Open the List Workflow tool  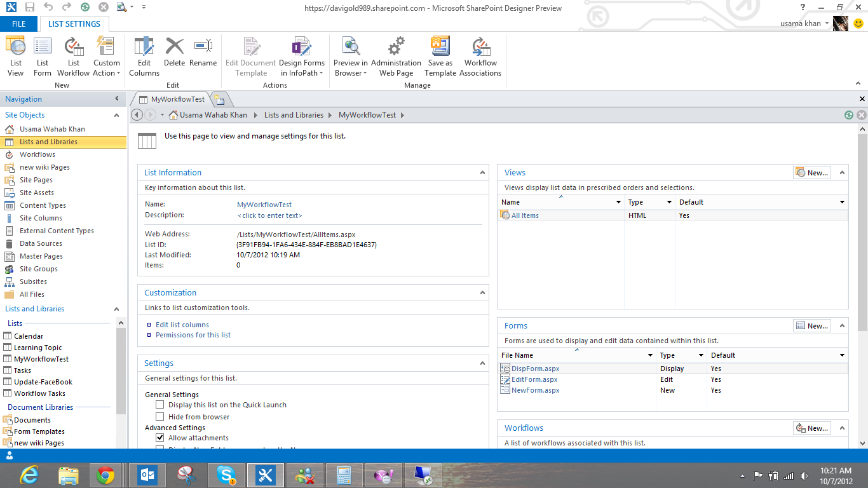73,55
